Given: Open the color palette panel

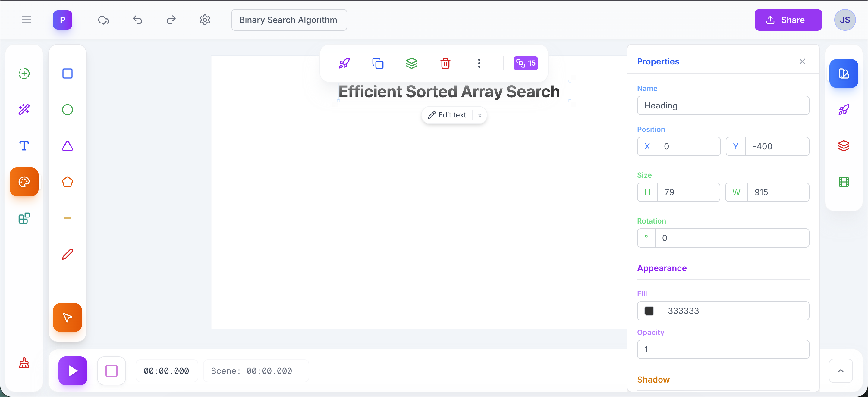Looking at the screenshot, I should pos(24,182).
